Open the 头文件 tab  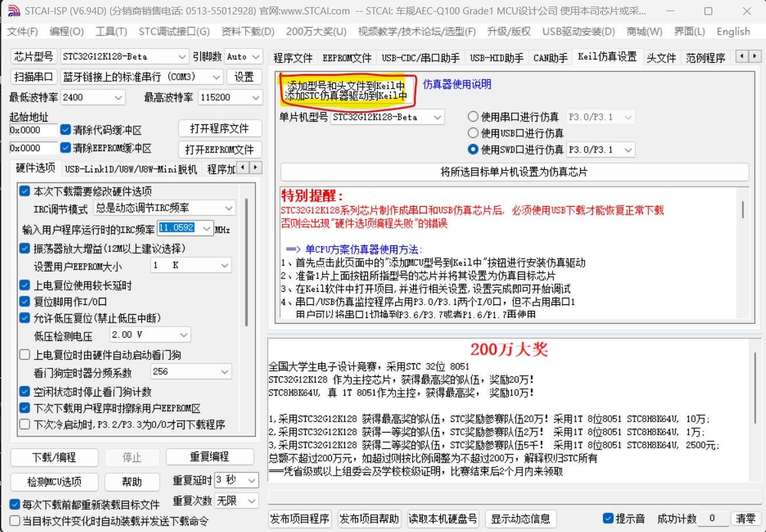[661, 58]
